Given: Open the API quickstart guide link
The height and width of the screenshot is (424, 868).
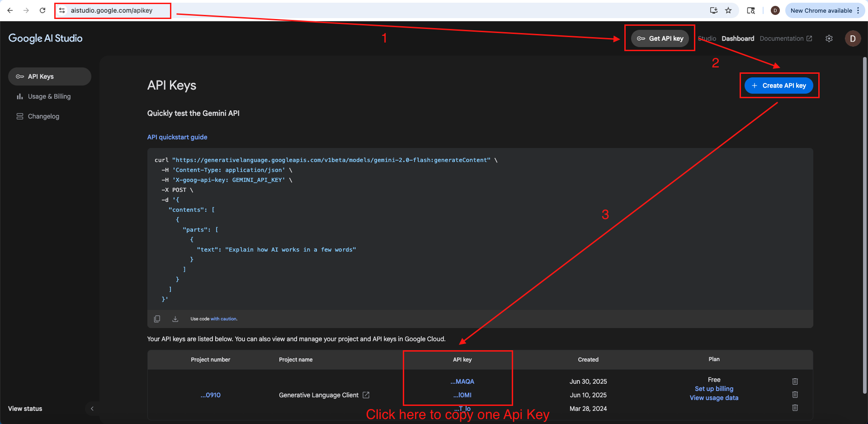Looking at the screenshot, I should 177,137.
